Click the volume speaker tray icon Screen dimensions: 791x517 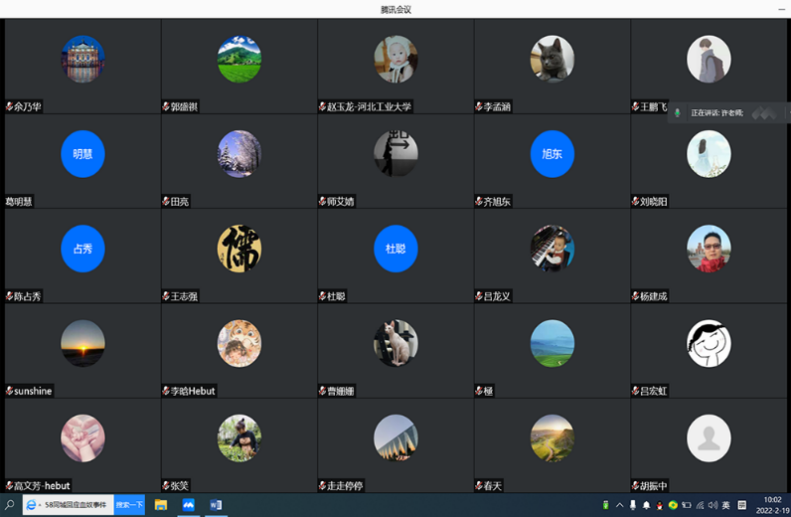click(712, 506)
